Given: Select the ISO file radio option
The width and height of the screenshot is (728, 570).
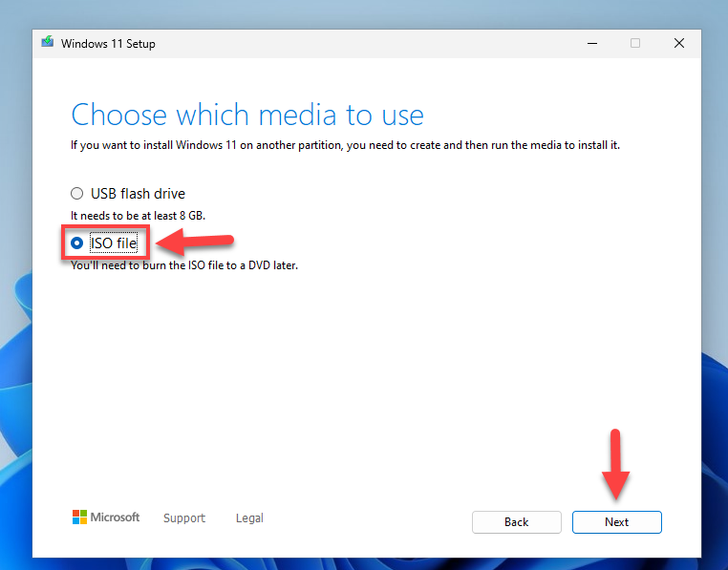Looking at the screenshot, I should click(x=77, y=243).
